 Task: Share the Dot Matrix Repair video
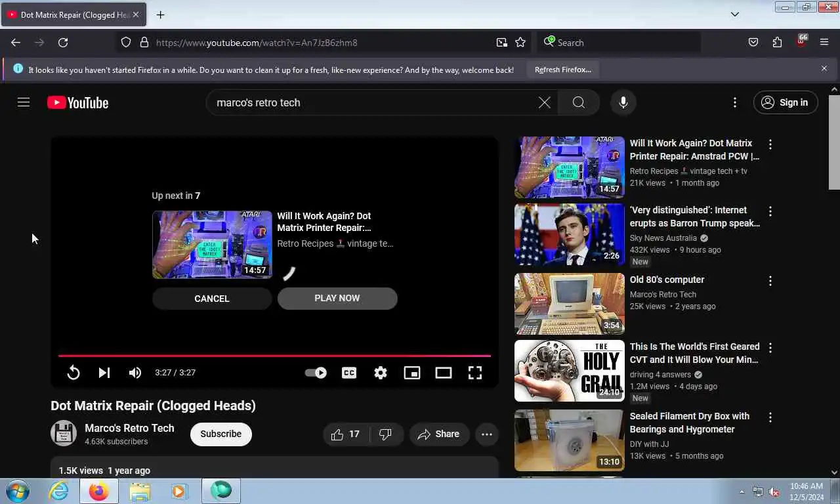[x=438, y=434]
